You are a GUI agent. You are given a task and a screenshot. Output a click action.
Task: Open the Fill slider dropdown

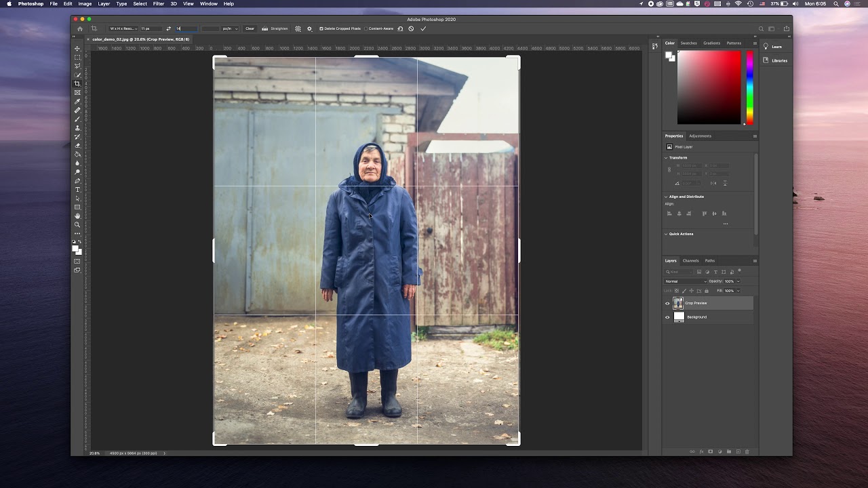[738, 291]
